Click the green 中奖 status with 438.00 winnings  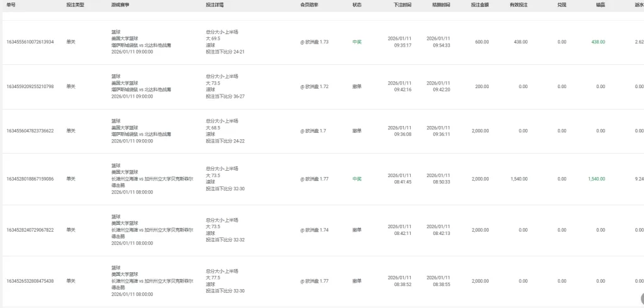(x=357, y=42)
